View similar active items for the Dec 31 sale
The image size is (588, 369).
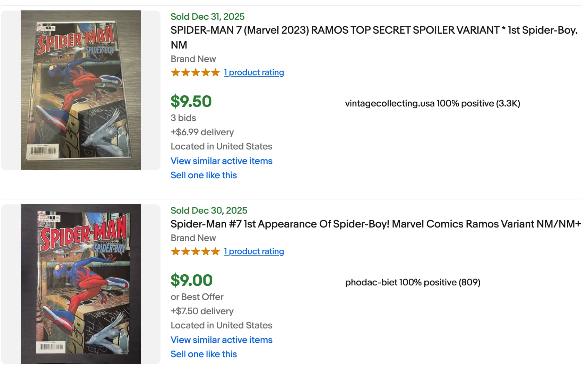(221, 161)
